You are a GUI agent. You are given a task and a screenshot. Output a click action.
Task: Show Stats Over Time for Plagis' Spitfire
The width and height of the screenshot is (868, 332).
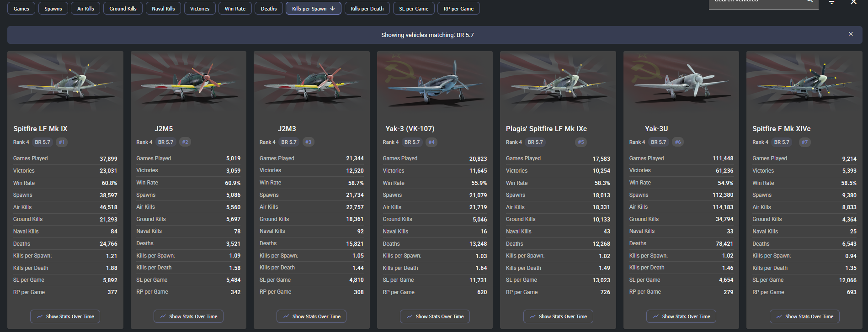click(x=558, y=316)
